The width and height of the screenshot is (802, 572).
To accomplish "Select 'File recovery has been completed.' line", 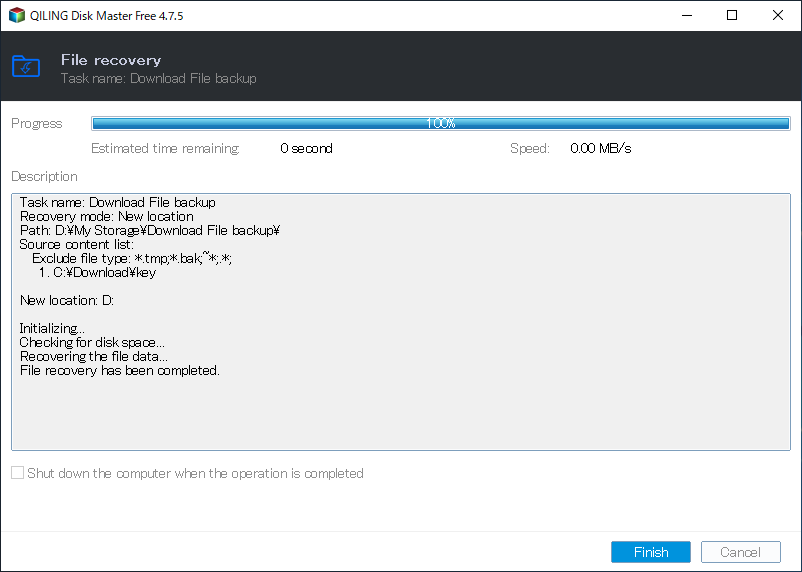I will pos(120,370).
